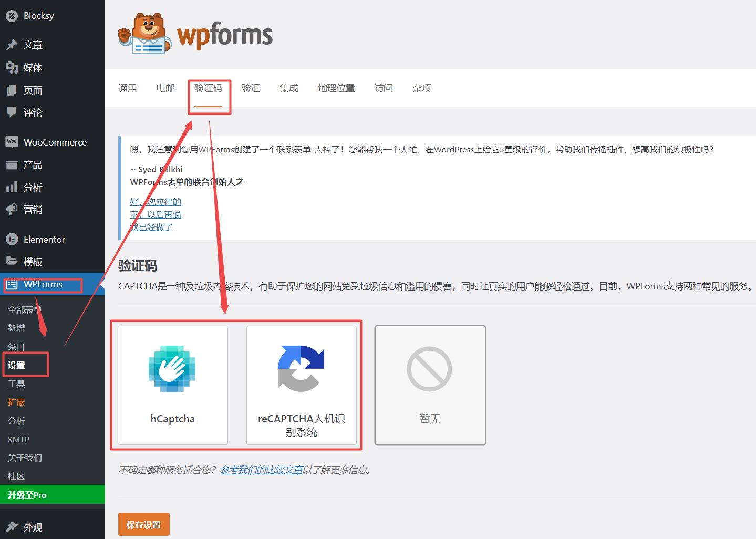Open the Elementor menu item
756x539 pixels.
tap(44, 239)
